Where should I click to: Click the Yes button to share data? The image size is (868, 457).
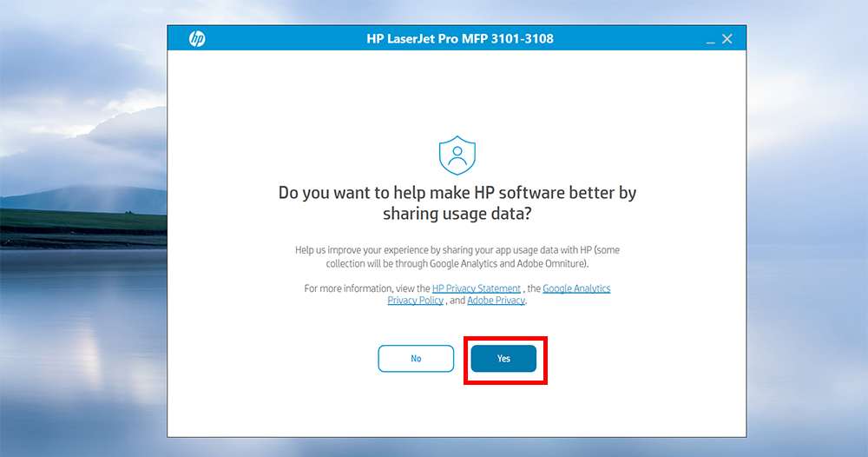click(503, 359)
